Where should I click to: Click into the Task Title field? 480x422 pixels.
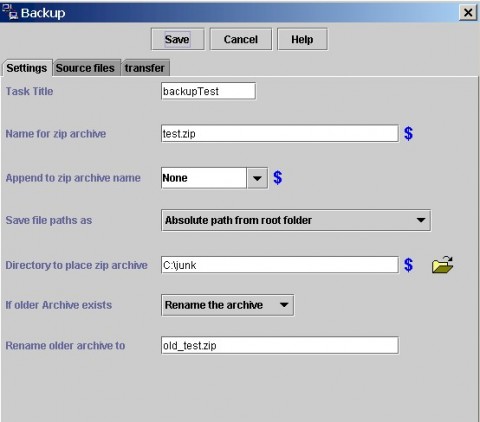coord(208,91)
